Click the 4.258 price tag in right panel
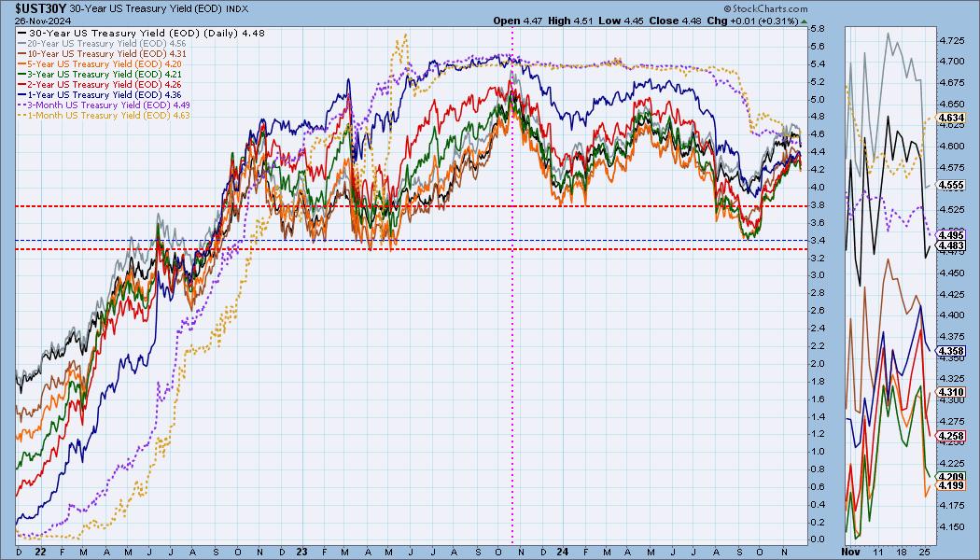Screen dimensions: 980x560 [952, 436]
